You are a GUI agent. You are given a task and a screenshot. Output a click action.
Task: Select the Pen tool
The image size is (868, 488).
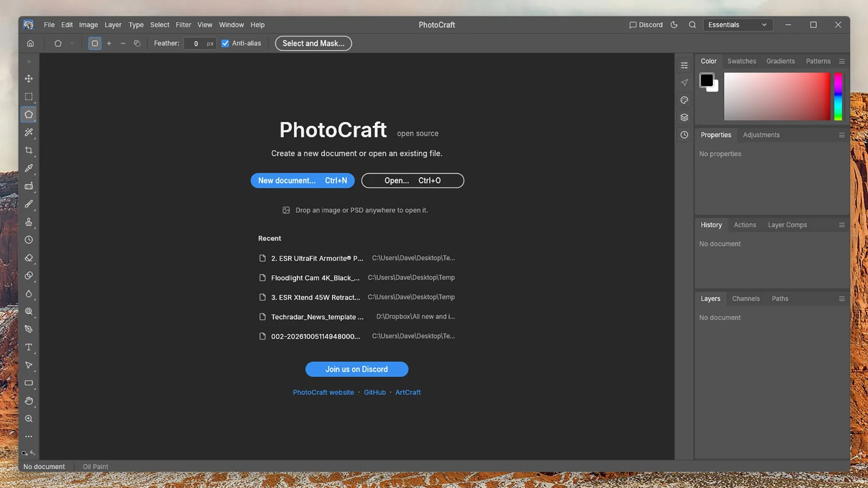click(29, 329)
